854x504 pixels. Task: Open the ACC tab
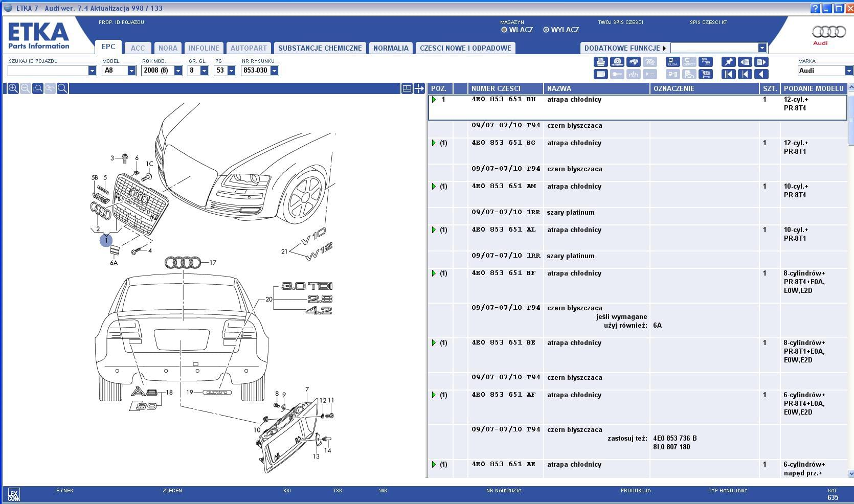(138, 48)
